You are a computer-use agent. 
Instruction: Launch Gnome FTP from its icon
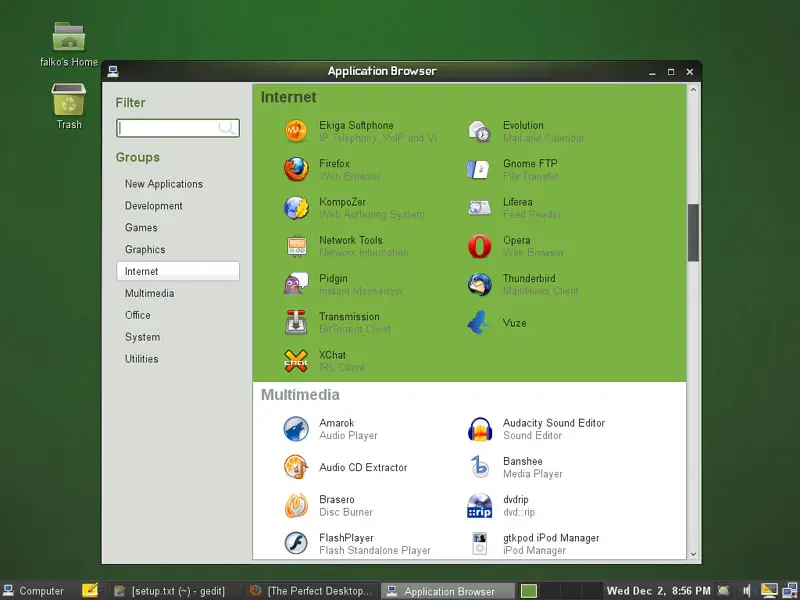tap(480, 169)
